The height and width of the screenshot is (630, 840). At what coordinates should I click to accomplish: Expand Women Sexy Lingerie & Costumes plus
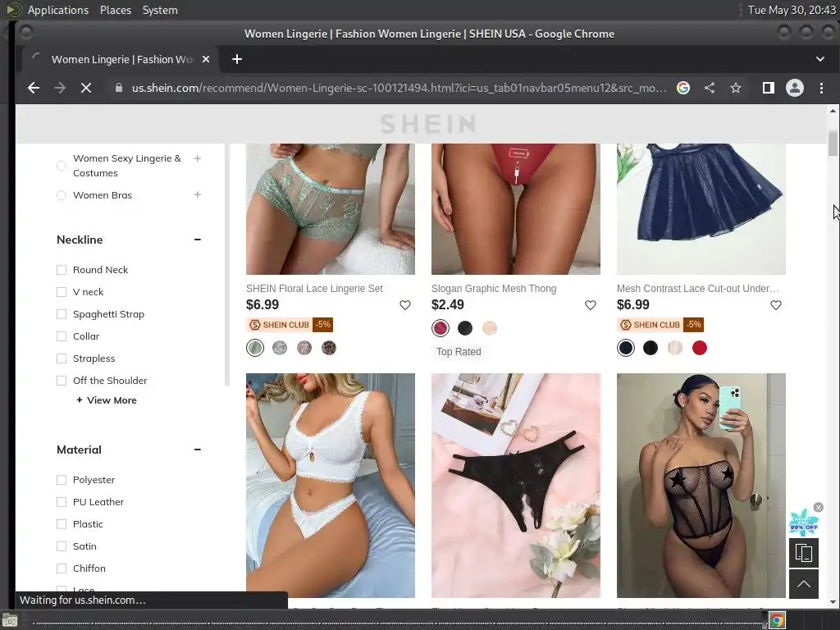coord(198,158)
